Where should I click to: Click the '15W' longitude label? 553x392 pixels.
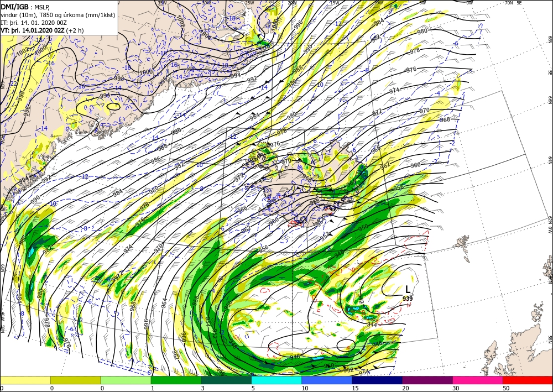[335, 3]
